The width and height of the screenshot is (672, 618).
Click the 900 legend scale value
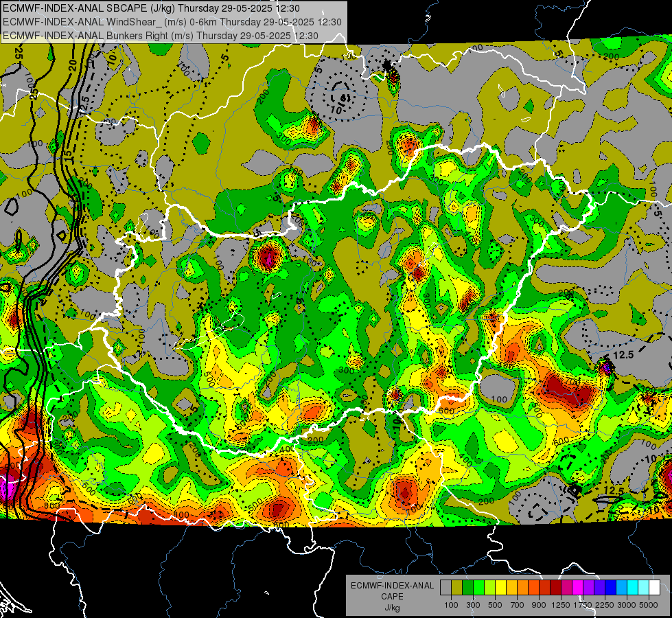tap(539, 605)
